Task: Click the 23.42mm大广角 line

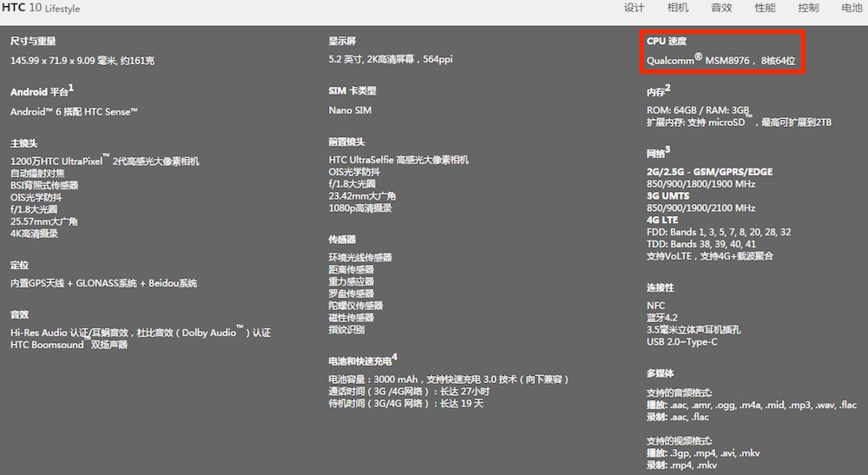Action: point(362,196)
